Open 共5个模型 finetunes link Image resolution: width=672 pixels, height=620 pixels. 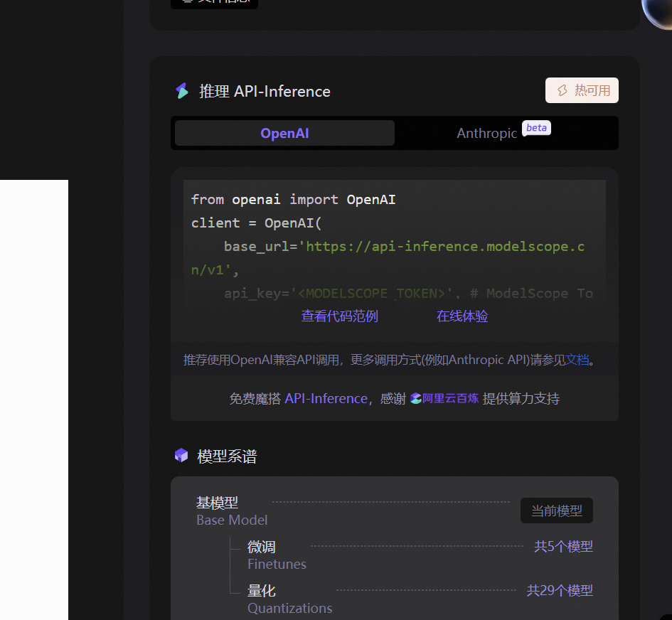(564, 547)
